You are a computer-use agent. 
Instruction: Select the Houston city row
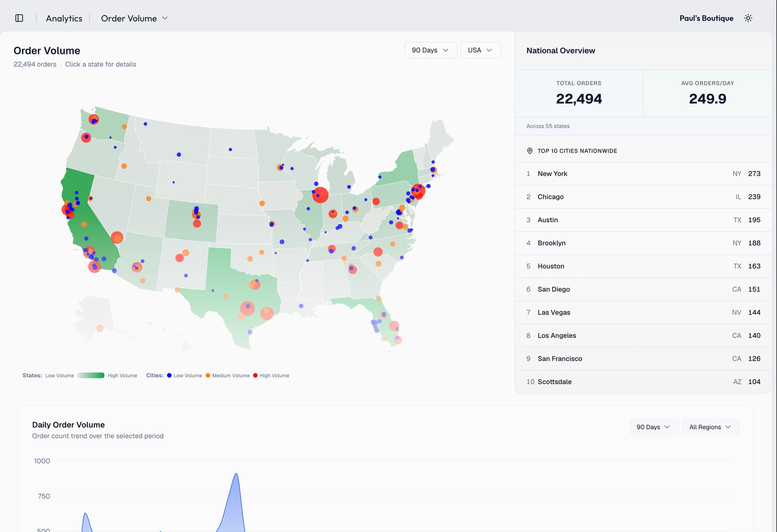click(643, 266)
